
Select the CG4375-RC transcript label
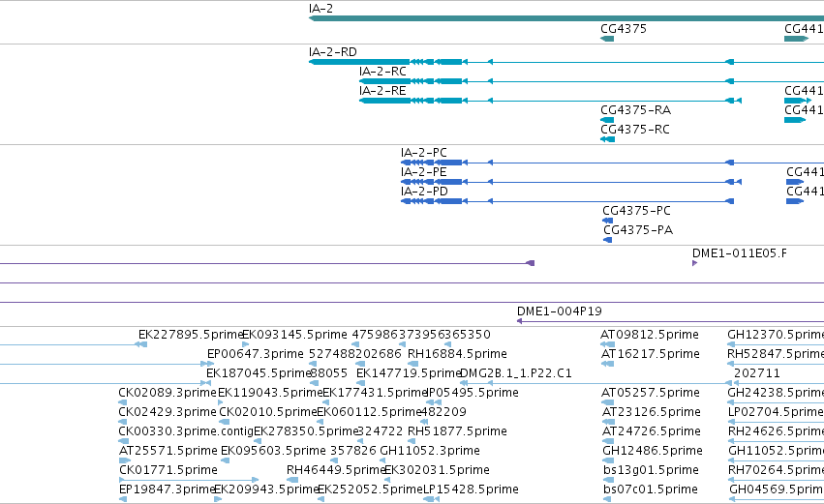[635, 130]
